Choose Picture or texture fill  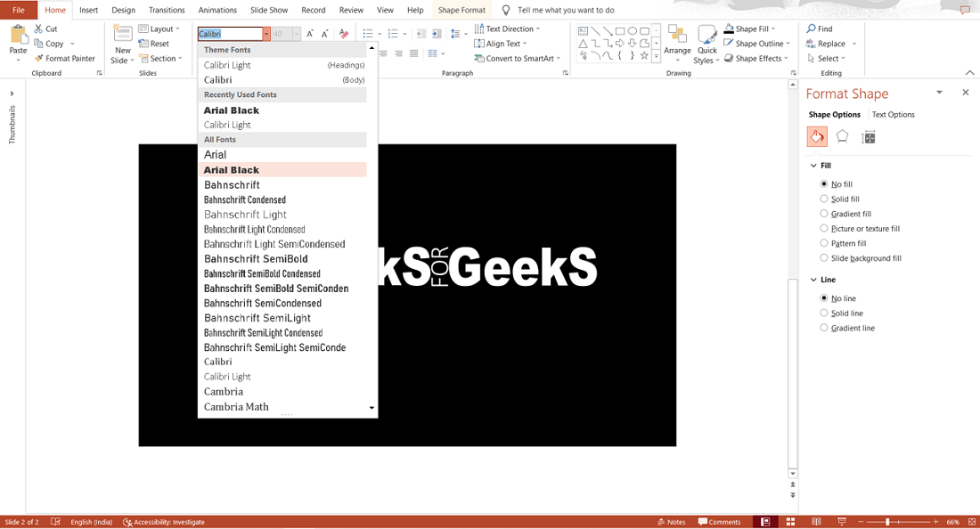[x=824, y=228]
